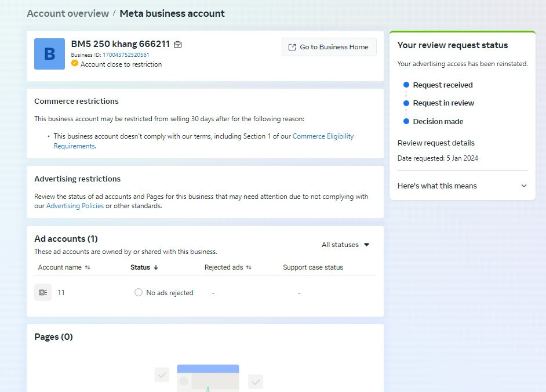Click the empty Pages illustration
Viewport: 546px width, 392px height.
coord(208,378)
